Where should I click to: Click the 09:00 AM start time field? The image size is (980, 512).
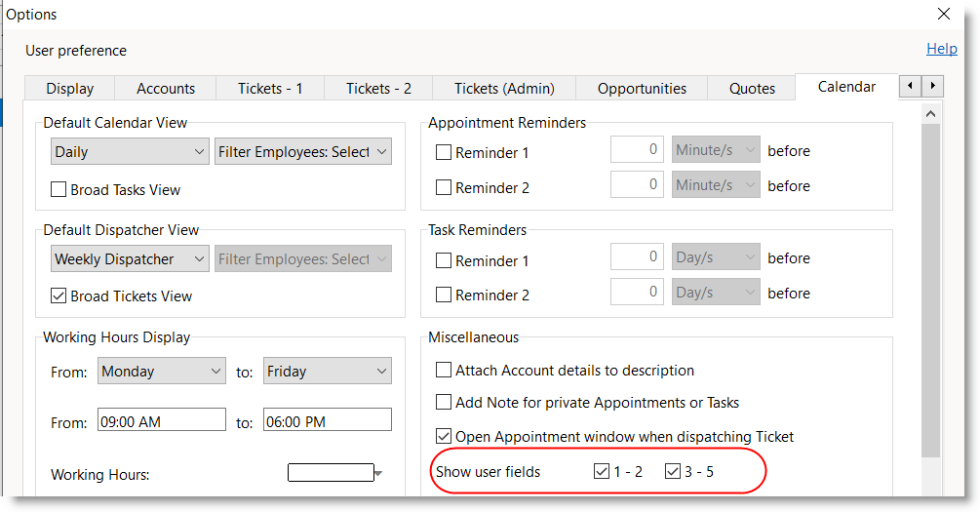pos(161,422)
